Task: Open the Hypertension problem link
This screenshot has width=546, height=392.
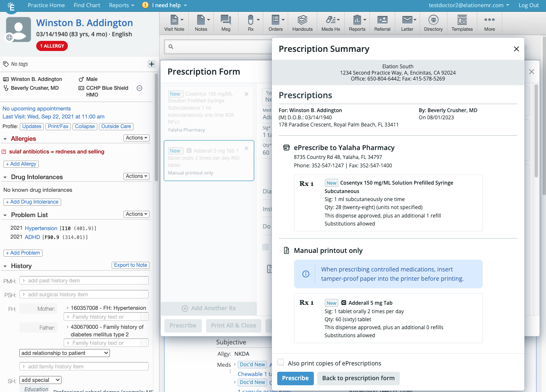Action: click(41, 228)
